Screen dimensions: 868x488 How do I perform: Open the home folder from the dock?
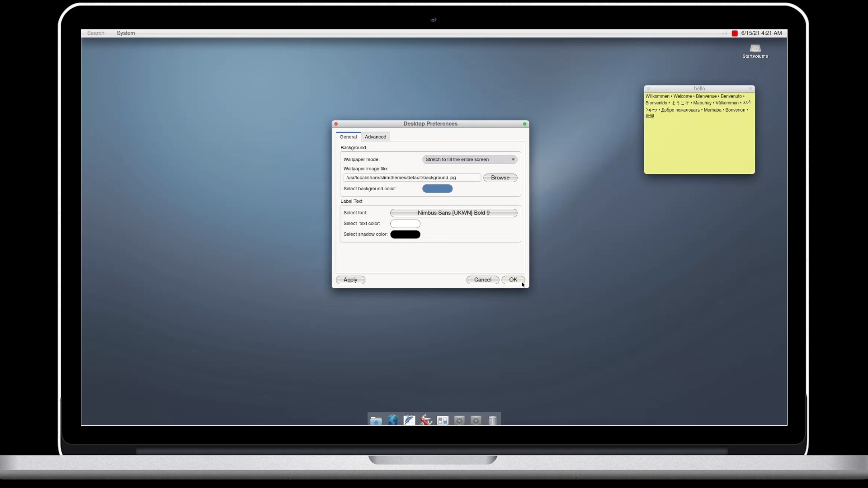(x=376, y=420)
